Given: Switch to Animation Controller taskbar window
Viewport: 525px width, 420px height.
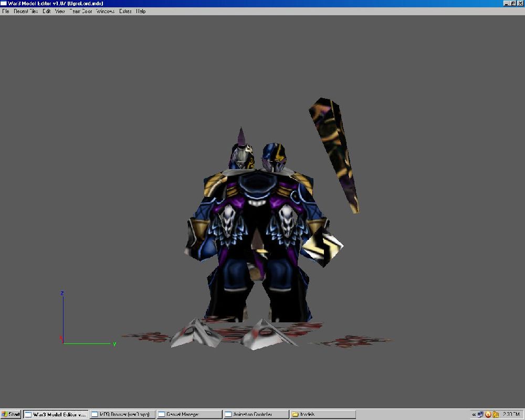Looking at the screenshot, I should 256,414.
